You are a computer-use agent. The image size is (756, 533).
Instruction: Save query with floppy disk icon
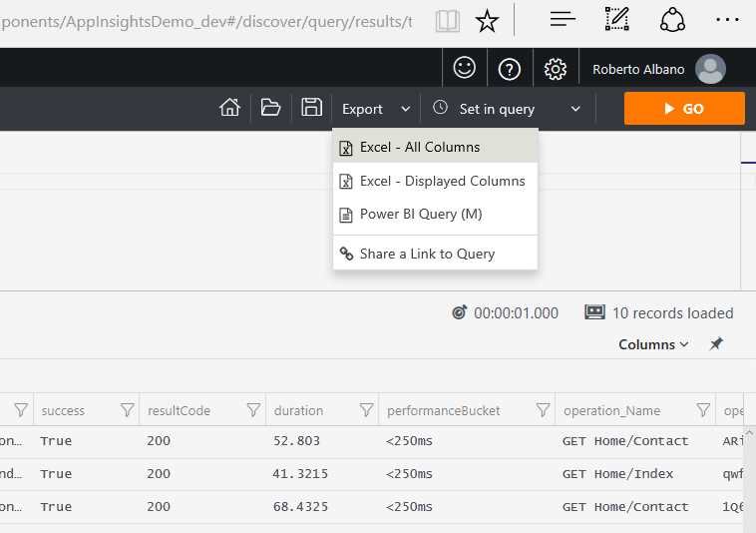pyautogui.click(x=311, y=107)
